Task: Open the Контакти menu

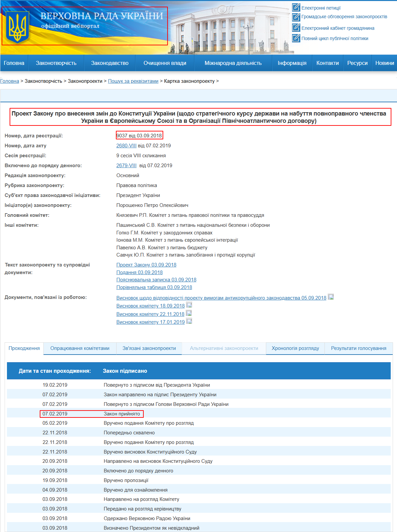Action: [x=327, y=63]
